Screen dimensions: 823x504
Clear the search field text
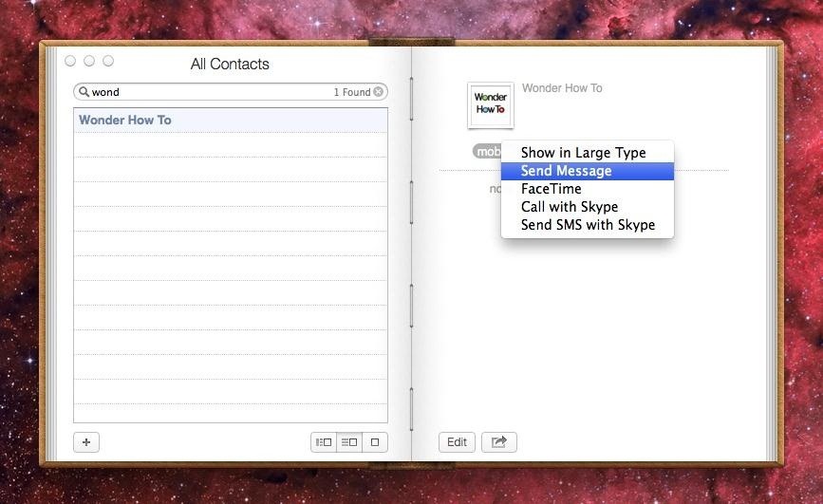pos(378,92)
